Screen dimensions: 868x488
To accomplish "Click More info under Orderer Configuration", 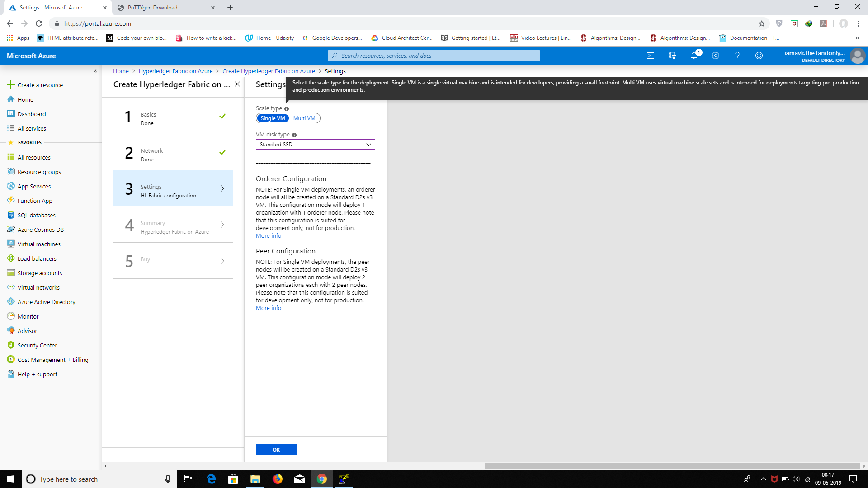I will 269,236.
